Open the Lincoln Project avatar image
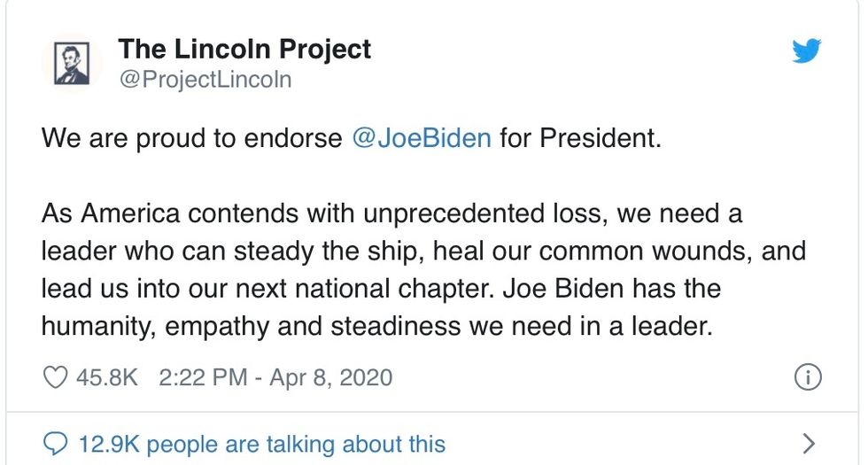 [72, 65]
